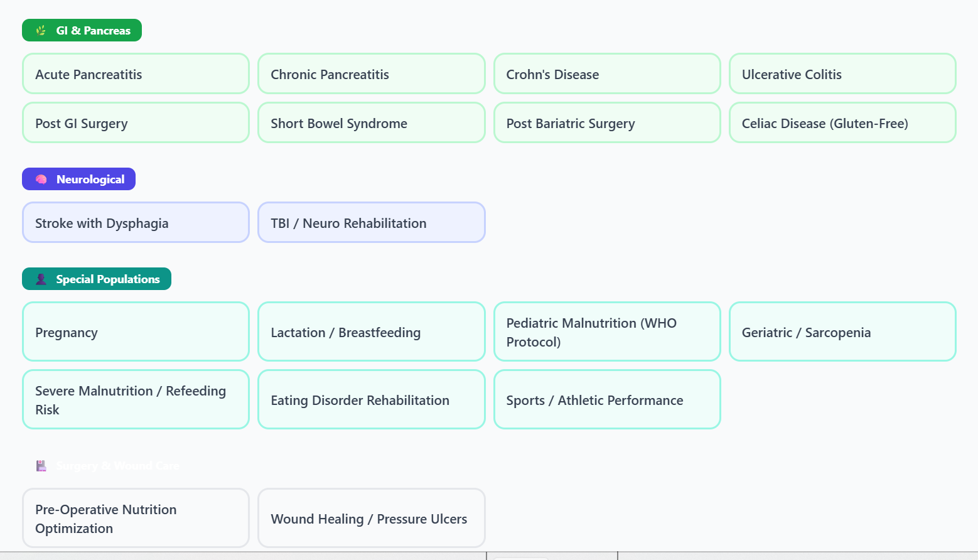Pick the Post Bariatric Surgery condition
The image size is (978, 560).
(606, 123)
